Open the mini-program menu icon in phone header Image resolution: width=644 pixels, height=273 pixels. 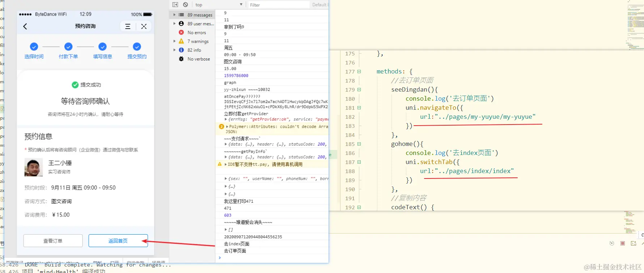click(x=128, y=26)
